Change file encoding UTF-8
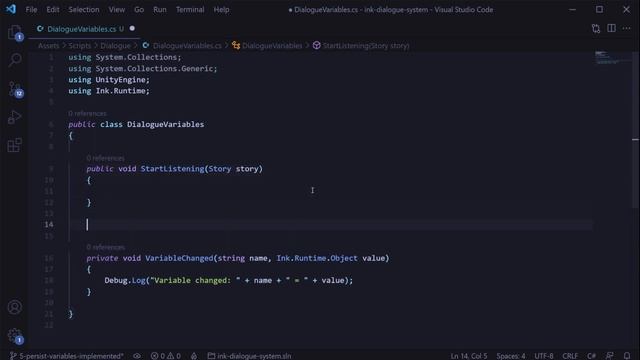The width and height of the screenshot is (640, 360). click(x=544, y=356)
